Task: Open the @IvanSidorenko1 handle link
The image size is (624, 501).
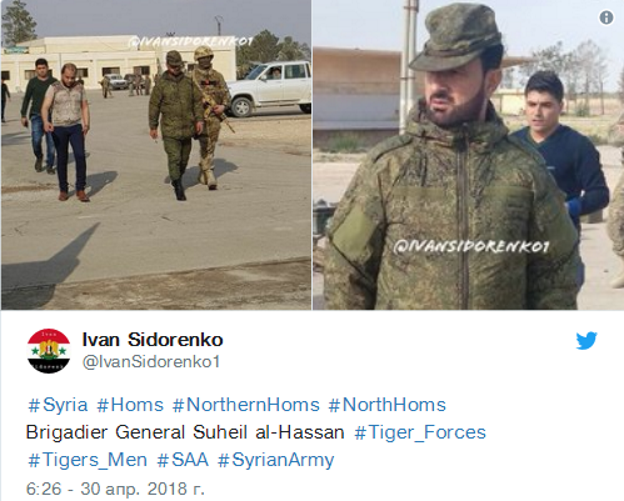Action: click(151, 362)
